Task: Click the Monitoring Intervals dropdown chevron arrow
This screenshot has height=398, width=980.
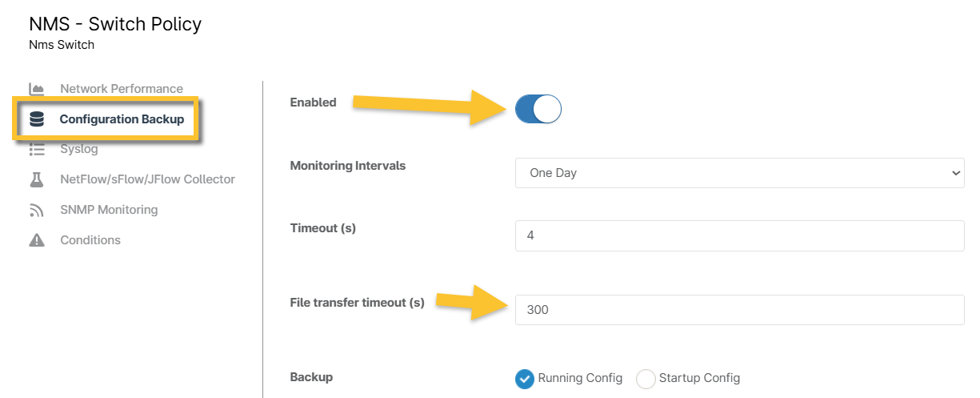Action: point(954,173)
